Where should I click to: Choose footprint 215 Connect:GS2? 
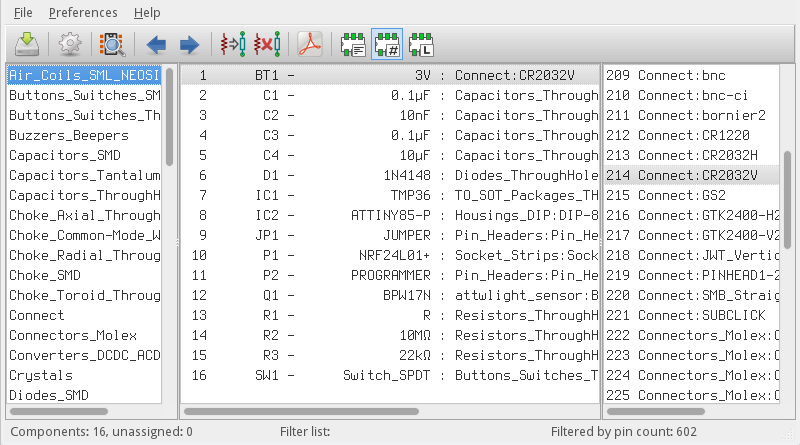692,195
